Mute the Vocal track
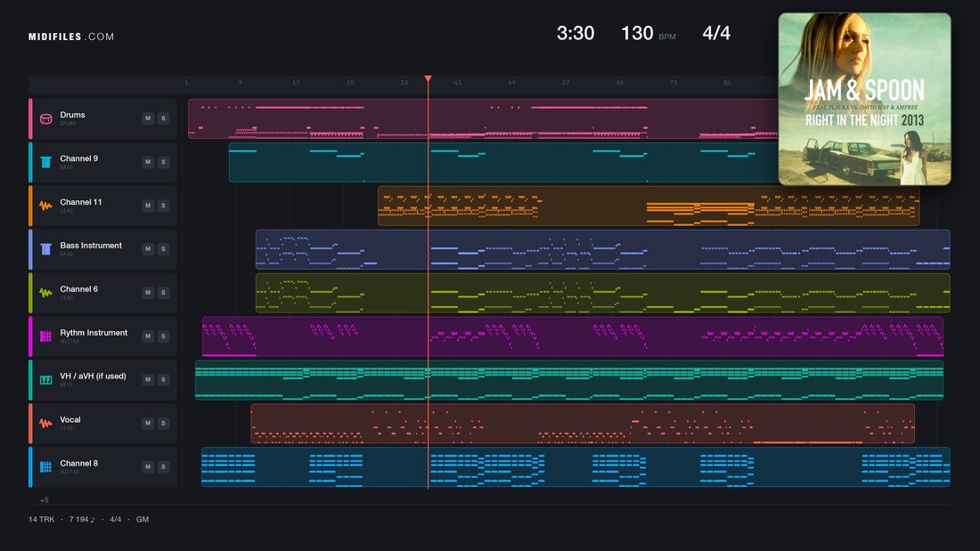 148,423
